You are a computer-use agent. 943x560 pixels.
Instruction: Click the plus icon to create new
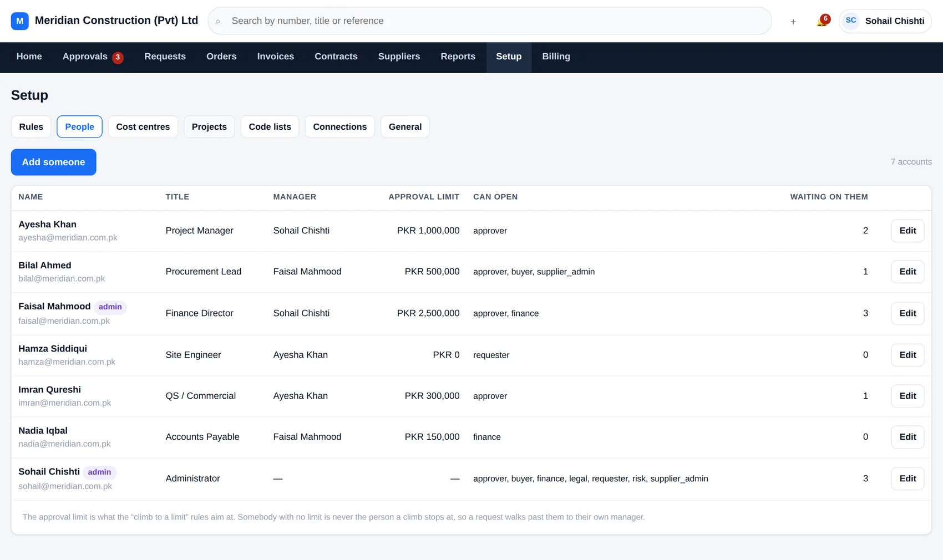click(x=793, y=22)
